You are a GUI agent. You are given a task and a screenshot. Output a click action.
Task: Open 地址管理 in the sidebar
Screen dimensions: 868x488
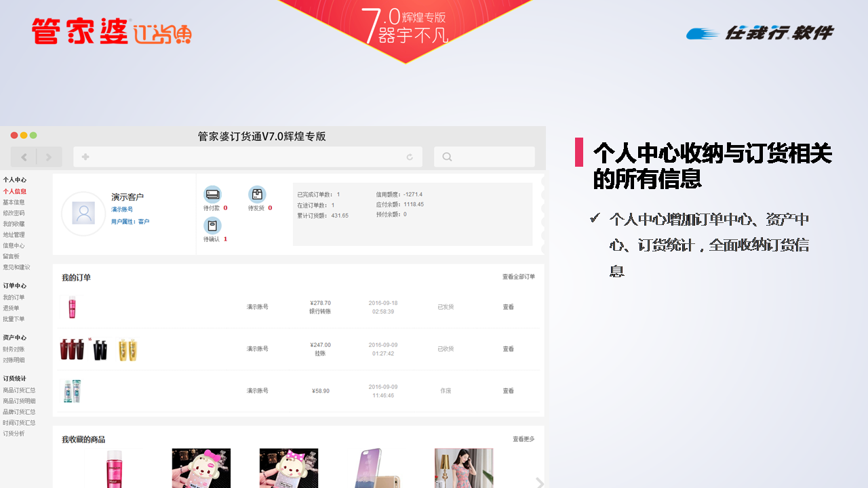pyautogui.click(x=14, y=235)
